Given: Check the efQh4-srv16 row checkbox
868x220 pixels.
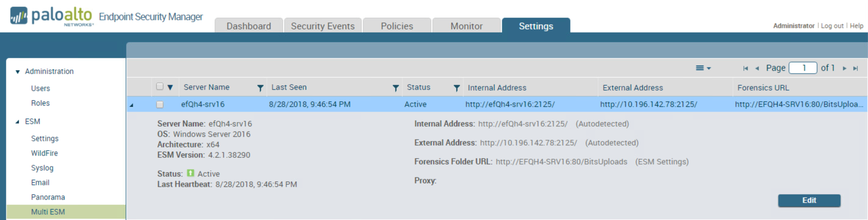Looking at the screenshot, I should click(x=160, y=105).
